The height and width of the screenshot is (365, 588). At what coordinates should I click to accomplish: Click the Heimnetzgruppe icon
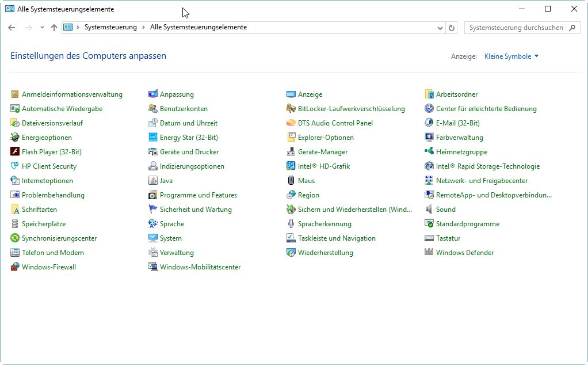tap(429, 152)
